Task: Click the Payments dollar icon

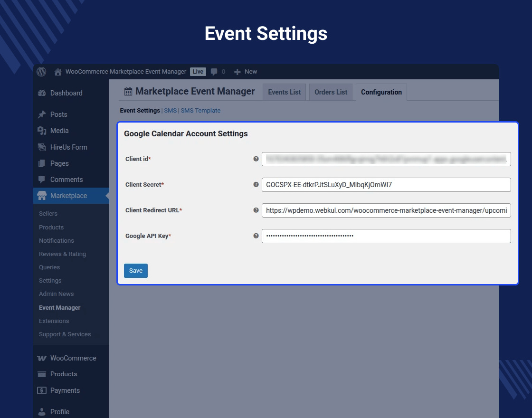Action: (42, 390)
